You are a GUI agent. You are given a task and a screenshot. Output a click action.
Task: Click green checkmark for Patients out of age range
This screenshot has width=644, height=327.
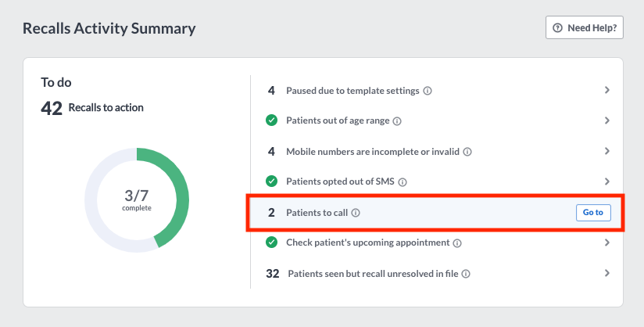pyautogui.click(x=271, y=120)
